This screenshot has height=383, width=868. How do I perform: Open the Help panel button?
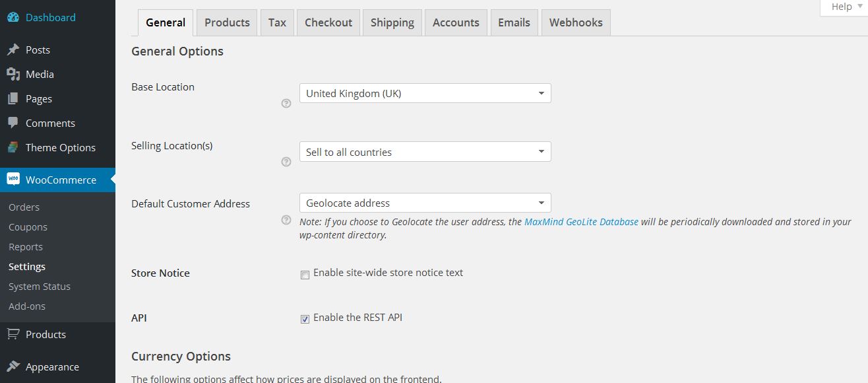[842, 7]
